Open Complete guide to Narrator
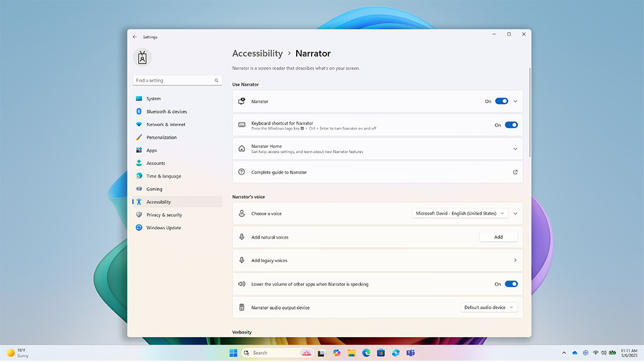Image resolution: width=644 pixels, height=362 pixels. (378, 172)
